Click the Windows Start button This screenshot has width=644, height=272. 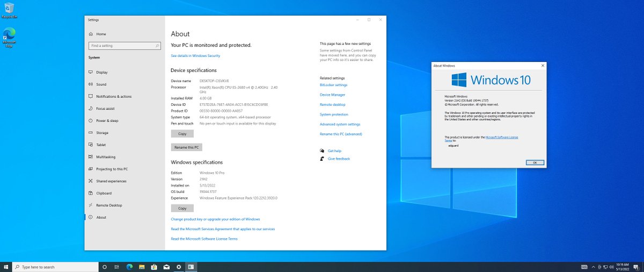pos(6,267)
